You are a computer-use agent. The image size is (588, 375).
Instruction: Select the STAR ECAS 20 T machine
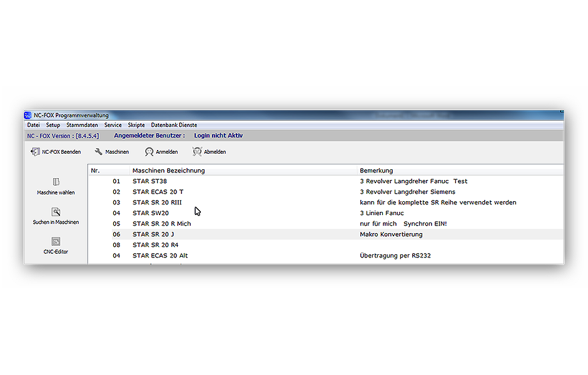click(157, 191)
